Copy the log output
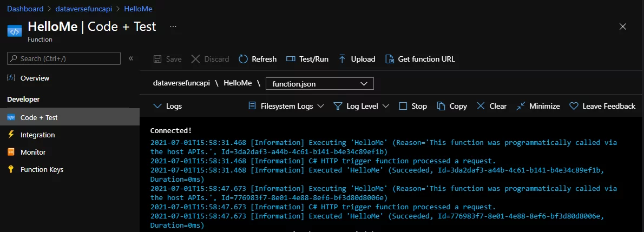Image resolution: width=644 pixels, height=232 pixels. [452, 106]
